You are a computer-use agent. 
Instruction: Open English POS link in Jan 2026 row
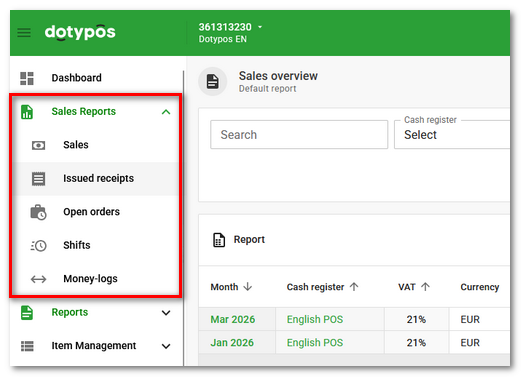pyautogui.click(x=315, y=343)
